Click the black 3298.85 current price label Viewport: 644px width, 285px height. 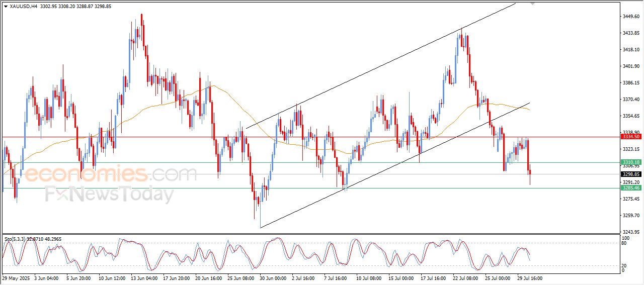630,174
